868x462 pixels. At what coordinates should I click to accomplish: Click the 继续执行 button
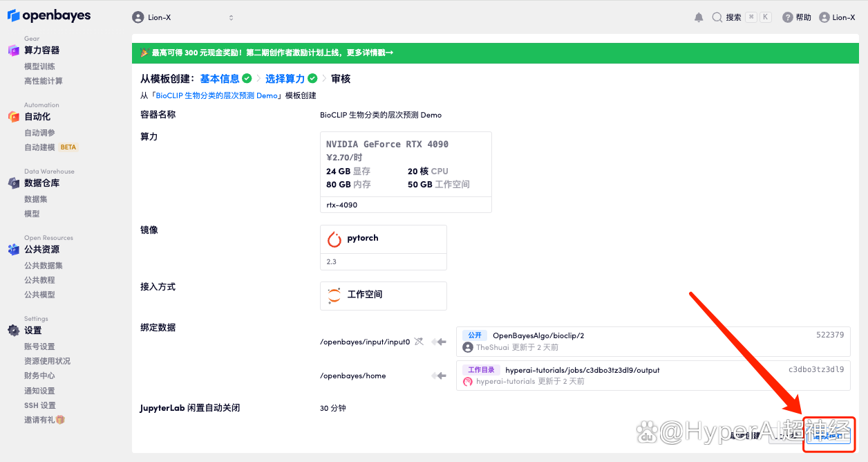pyautogui.click(x=829, y=436)
